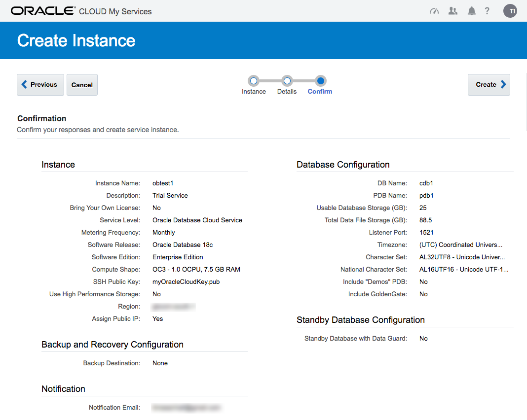This screenshot has height=420, width=527.
Task: Open the TI user avatar menu
Action: pyautogui.click(x=510, y=11)
